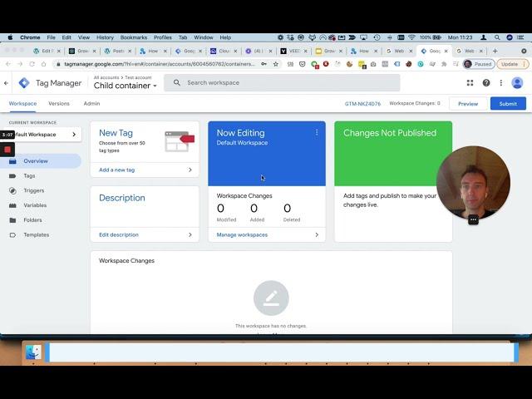Click the All accounts breadcrumb link
532x399 pixels.
point(106,77)
